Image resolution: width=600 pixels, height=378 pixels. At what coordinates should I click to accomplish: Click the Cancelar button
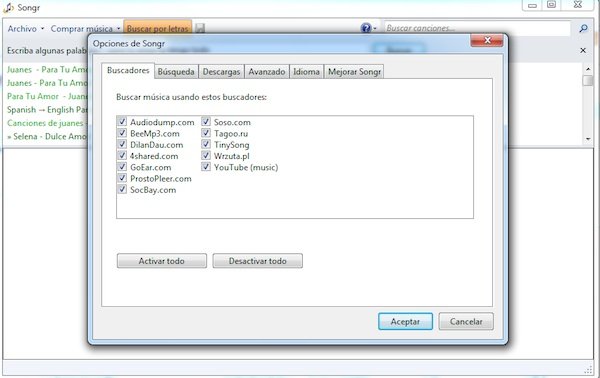click(x=466, y=321)
